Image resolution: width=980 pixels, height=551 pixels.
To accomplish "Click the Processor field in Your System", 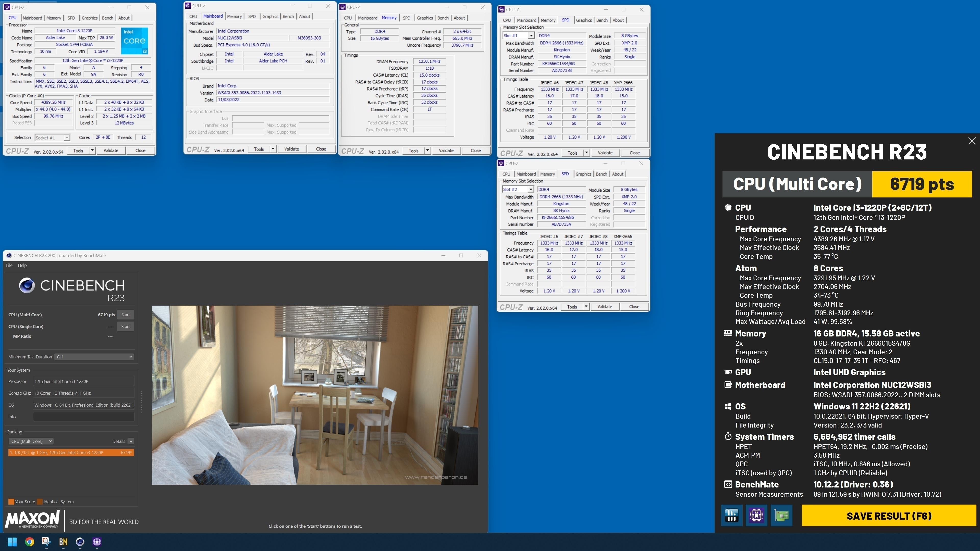I will (84, 381).
